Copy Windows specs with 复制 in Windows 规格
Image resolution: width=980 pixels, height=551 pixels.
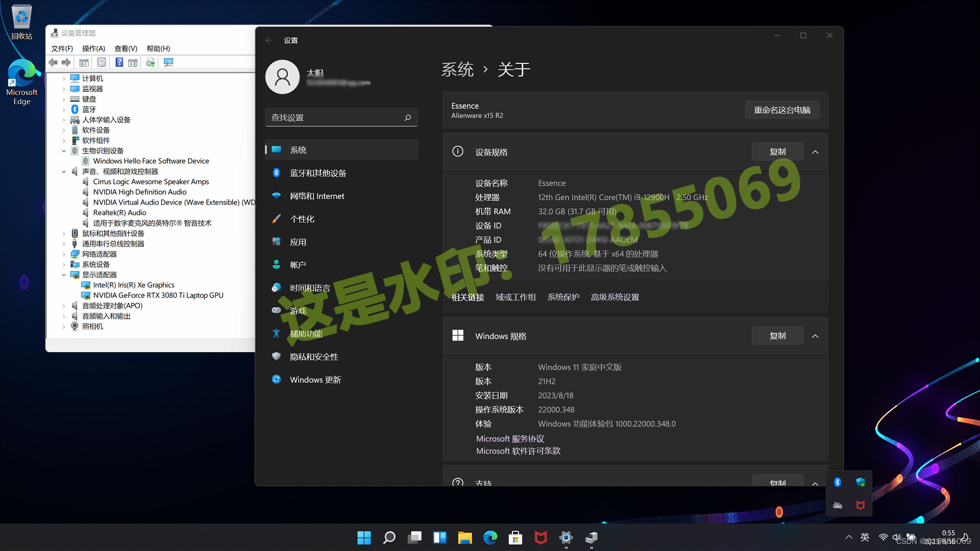(x=778, y=336)
